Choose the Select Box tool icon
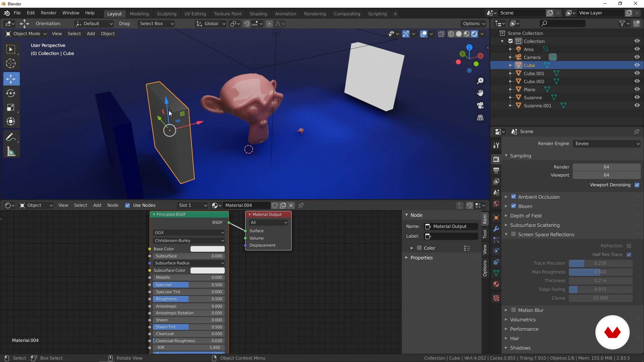 pyautogui.click(x=11, y=49)
